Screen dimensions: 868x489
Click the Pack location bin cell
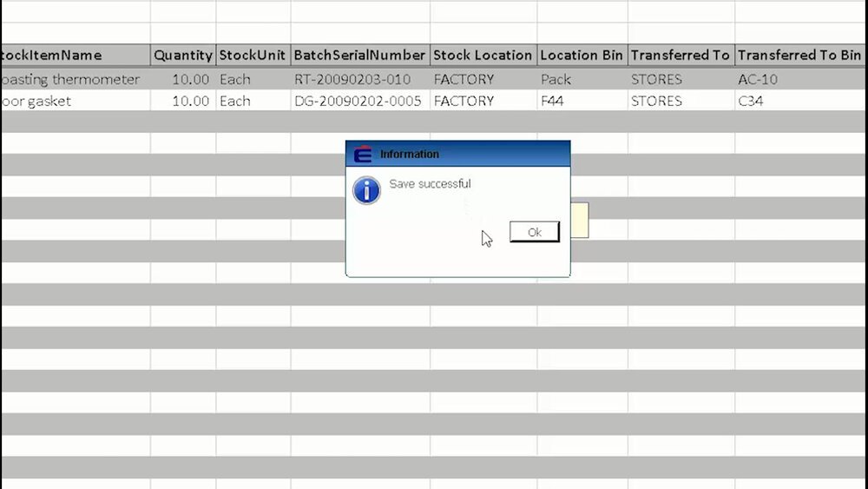click(582, 79)
